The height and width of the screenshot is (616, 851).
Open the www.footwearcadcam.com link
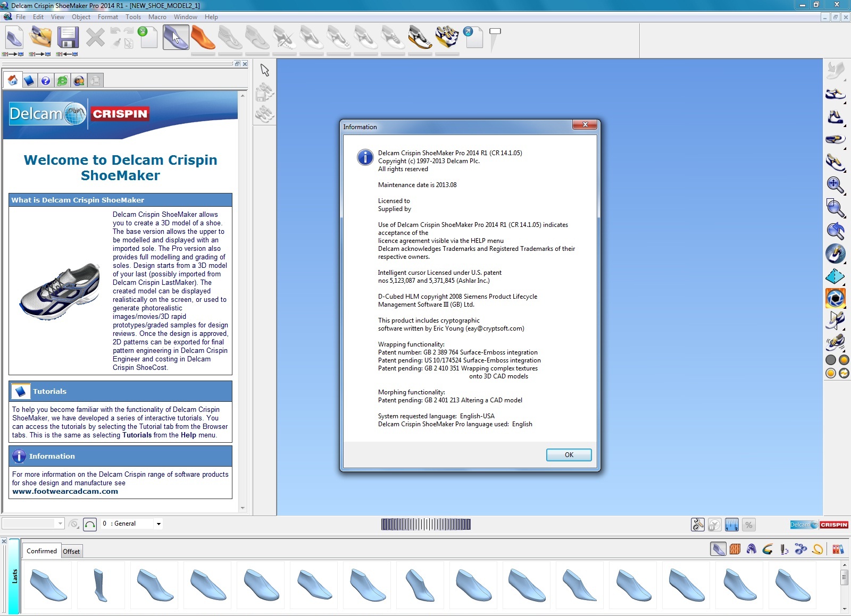[x=65, y=492]
